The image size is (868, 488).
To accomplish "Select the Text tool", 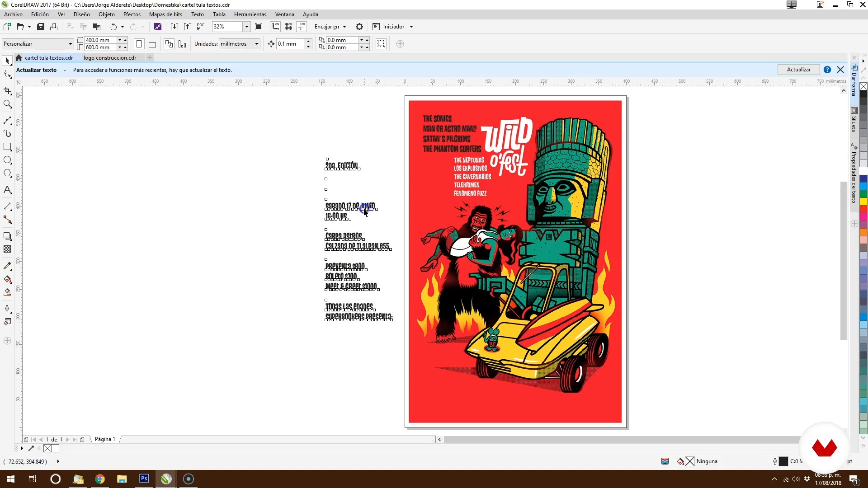I will tap(7, 190).
